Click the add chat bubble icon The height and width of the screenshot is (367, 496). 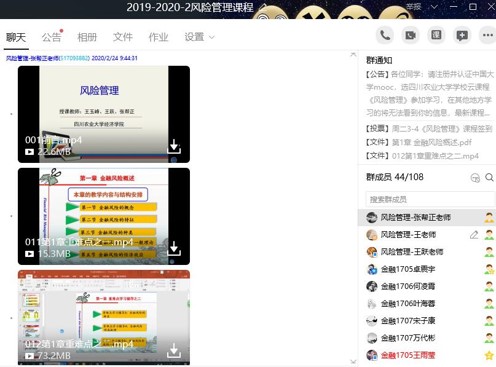click(x=462, y=35)
